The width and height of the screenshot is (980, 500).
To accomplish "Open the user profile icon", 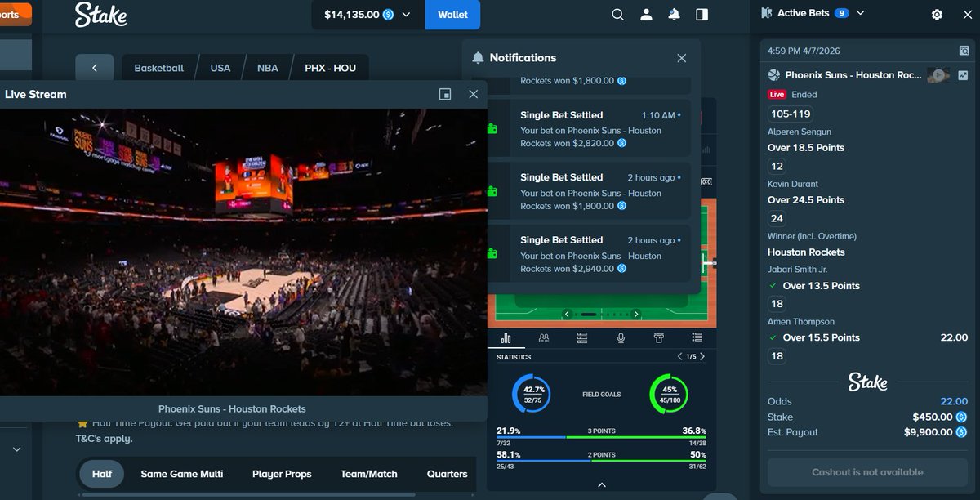I will pyautogui.click(x=646, y=15).
